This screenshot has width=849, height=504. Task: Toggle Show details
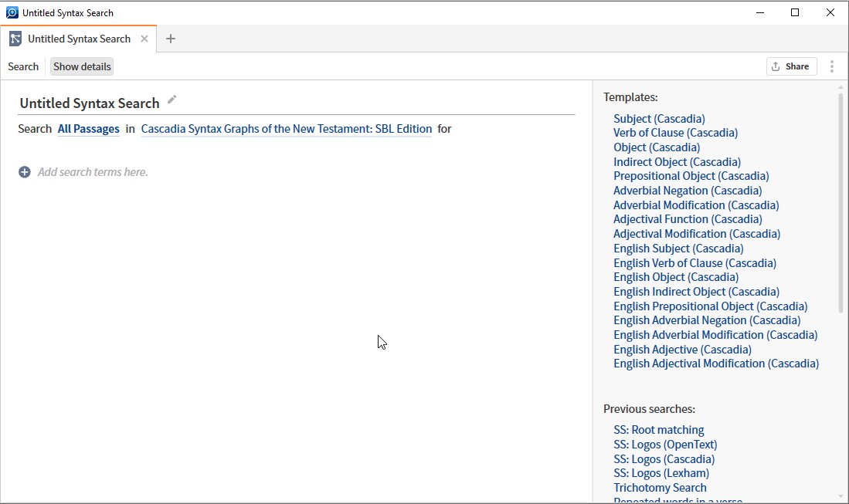tap(81, 66)
